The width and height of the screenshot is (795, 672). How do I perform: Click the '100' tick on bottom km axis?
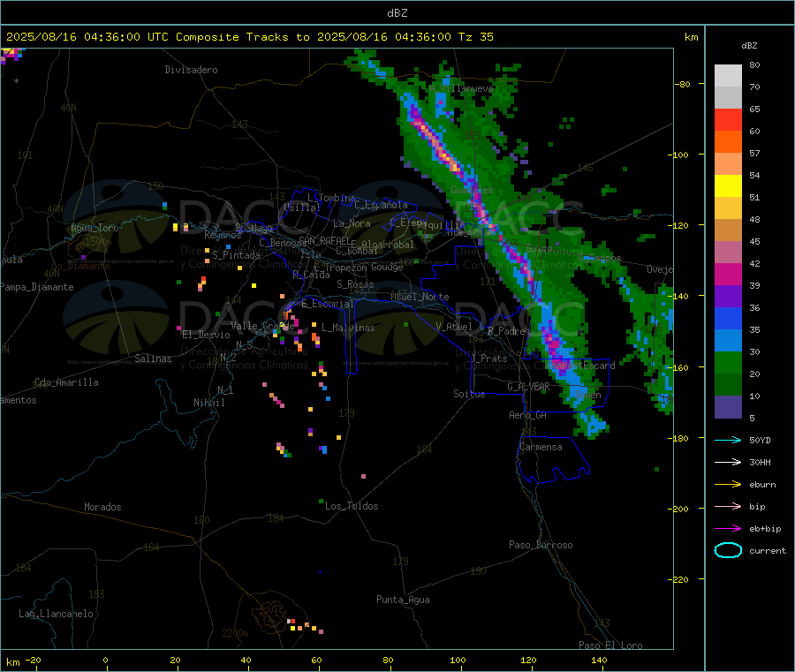click(458, 660)
